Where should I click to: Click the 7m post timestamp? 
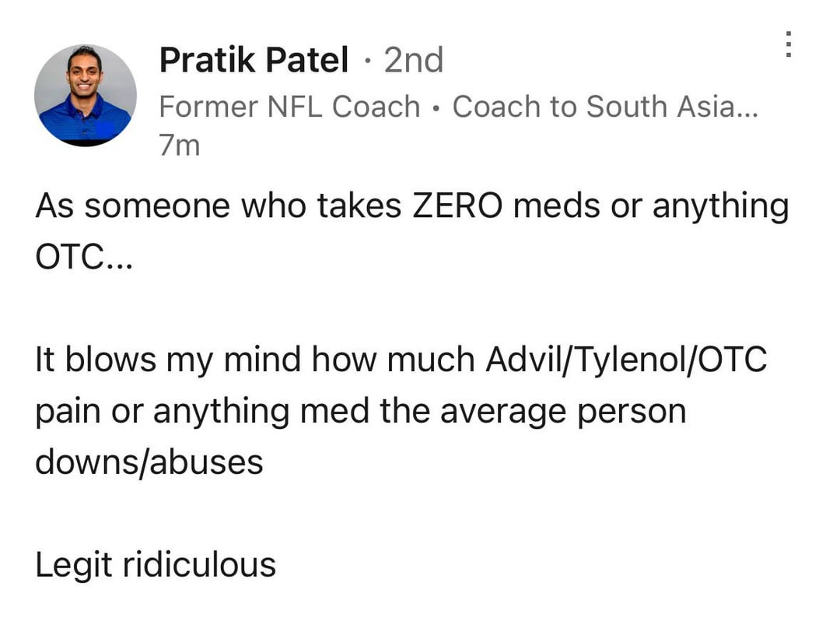coord(180,146)
